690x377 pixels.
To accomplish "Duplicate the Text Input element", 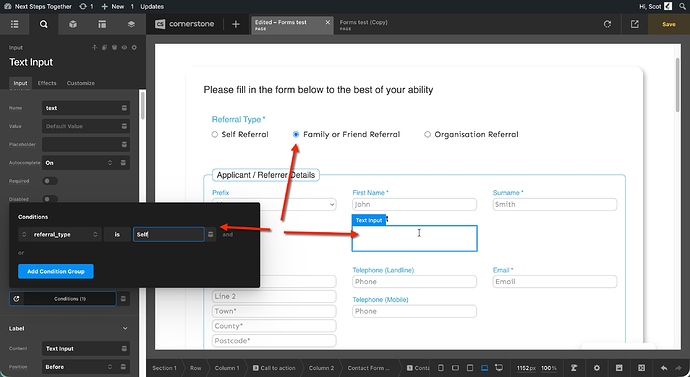I will click(104, 47).
